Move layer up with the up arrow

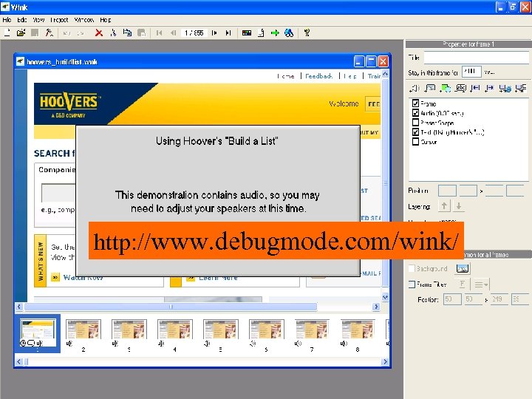[444, 205]
